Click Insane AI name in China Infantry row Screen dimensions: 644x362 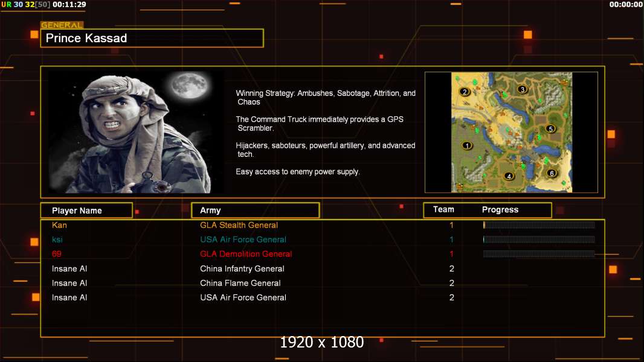pos(69,268)
